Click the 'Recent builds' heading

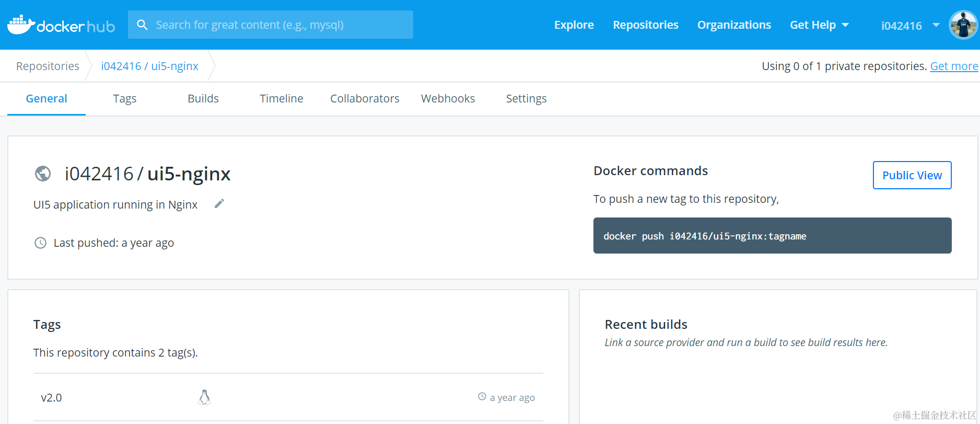[x=646, y=324]
